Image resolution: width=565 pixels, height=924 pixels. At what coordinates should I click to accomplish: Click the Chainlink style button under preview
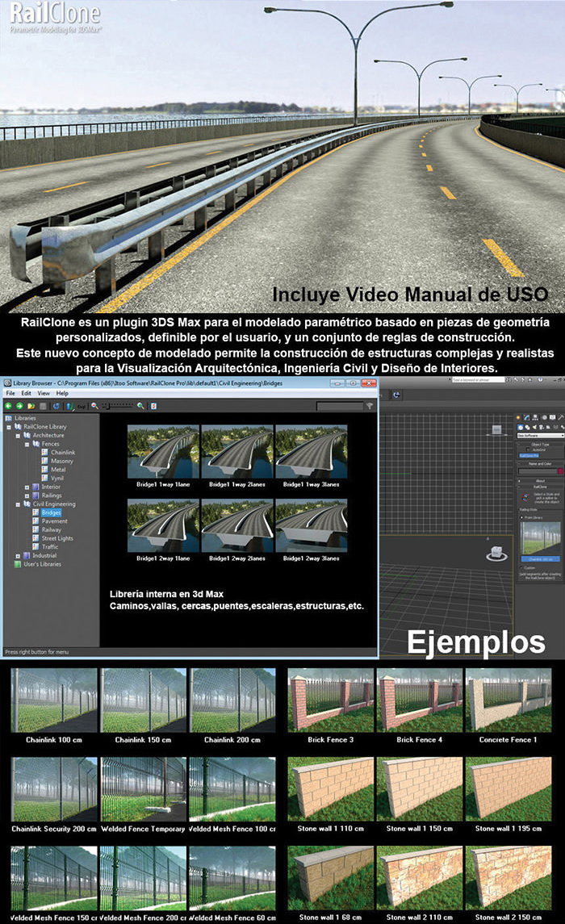[540, 559]
